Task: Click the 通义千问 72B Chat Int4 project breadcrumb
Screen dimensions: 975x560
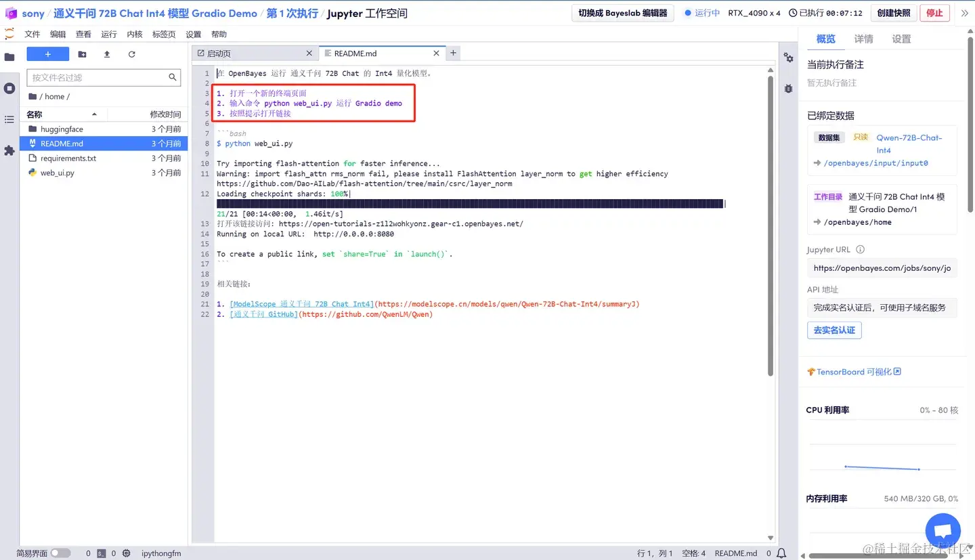Action: click(x=156, y=14)
